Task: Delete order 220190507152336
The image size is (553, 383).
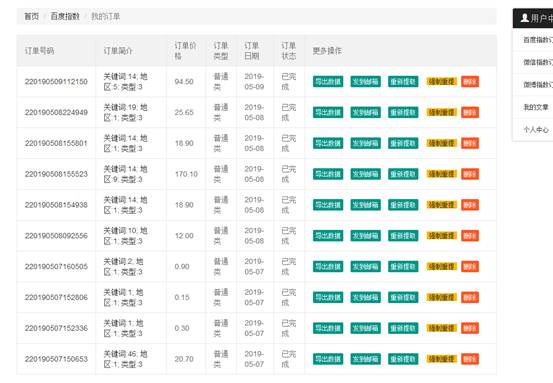Action: (x=470, y=328)
